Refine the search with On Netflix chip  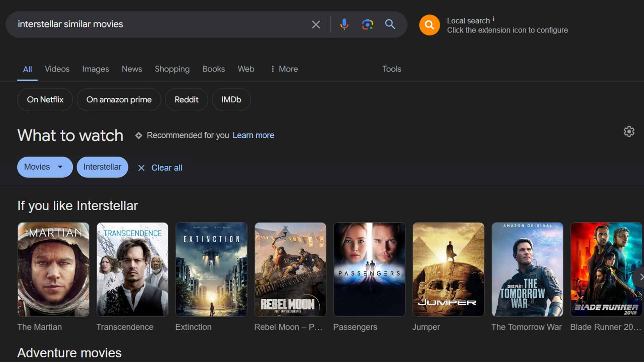pos(45,100)
